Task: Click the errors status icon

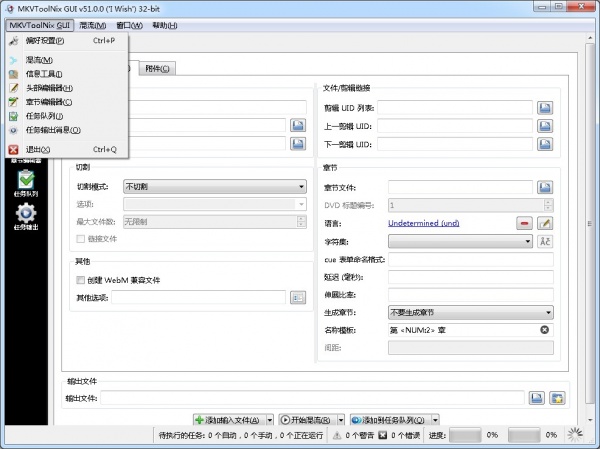Action: tap(382, 435)
